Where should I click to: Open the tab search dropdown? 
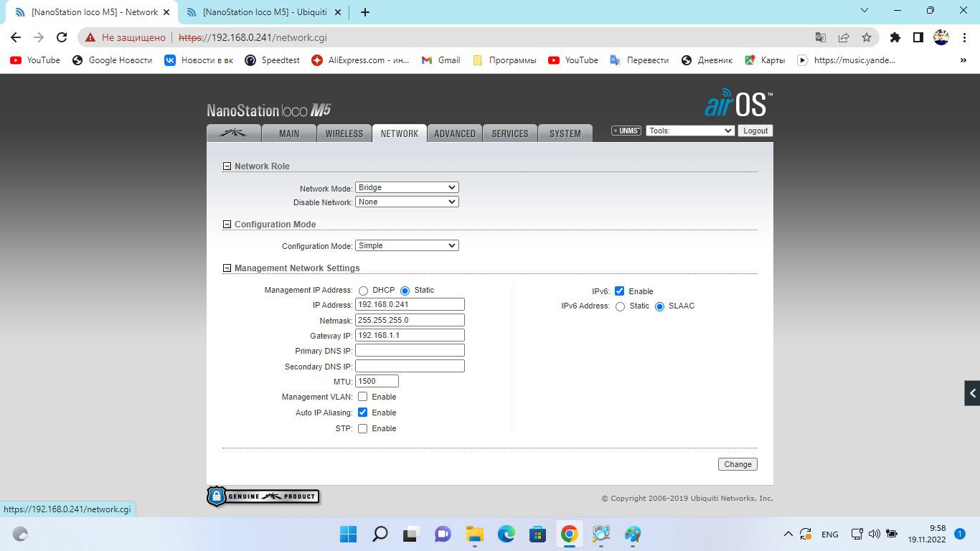[864, 10]
